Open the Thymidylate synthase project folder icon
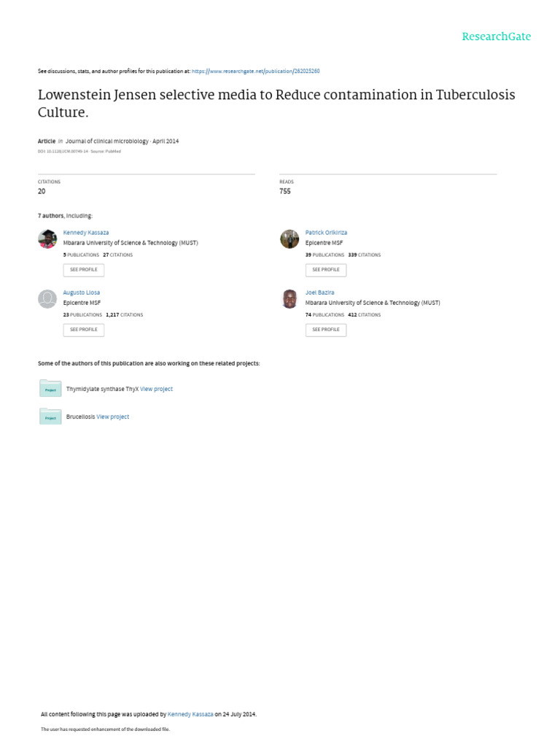 (x=50, y=389)
